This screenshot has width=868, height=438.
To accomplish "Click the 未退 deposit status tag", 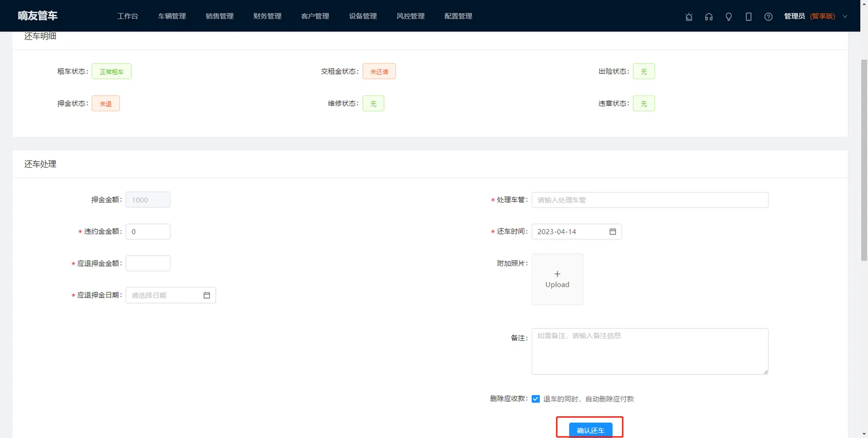I will (x=106, y=104).
